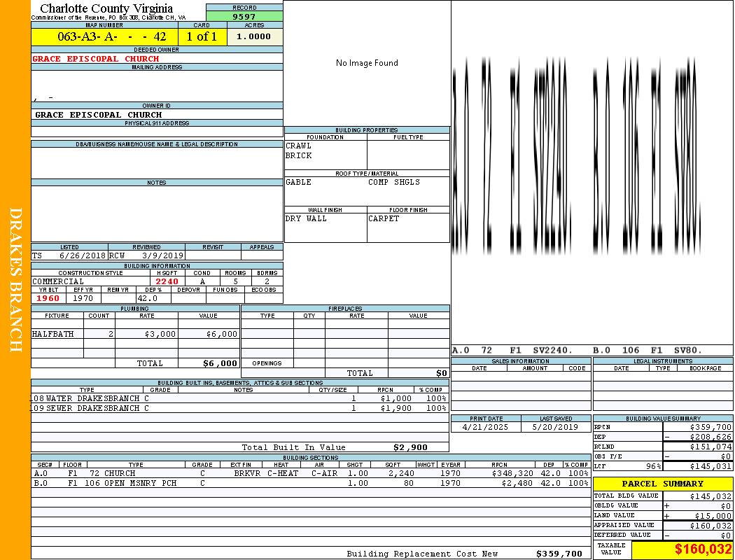The image size is (735, 560).
Task: Click the LCF value $145,031
Action: (710, 466)
